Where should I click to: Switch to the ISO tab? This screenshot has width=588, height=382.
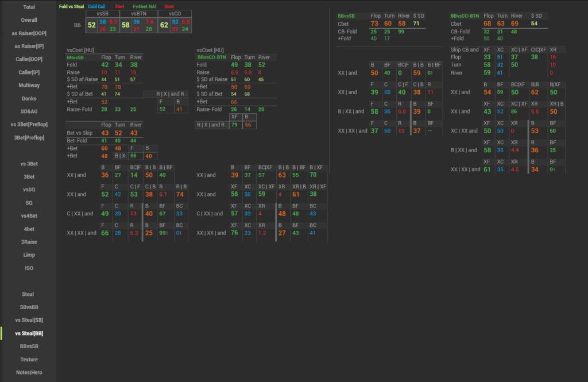pyautogui.click(x=29, y=268)
